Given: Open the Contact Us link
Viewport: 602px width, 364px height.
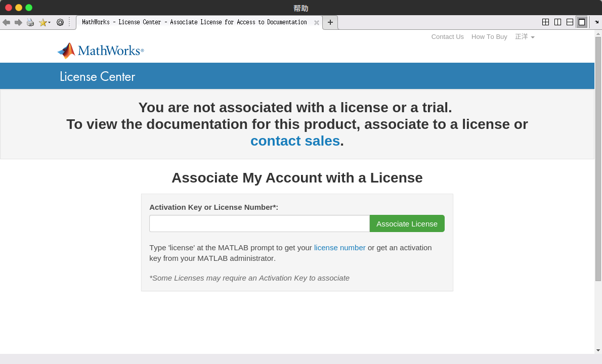Looking at the screenshot, I should click(447, 37).
